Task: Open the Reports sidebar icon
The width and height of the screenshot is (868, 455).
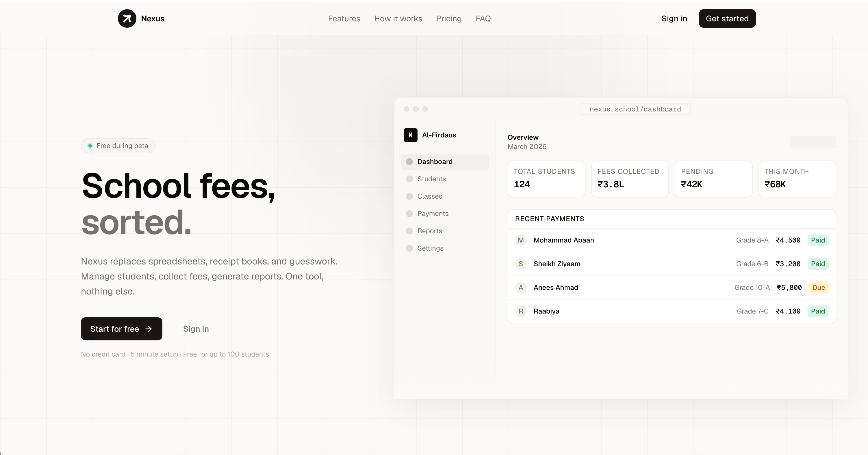Action: (x=409, y=231)
